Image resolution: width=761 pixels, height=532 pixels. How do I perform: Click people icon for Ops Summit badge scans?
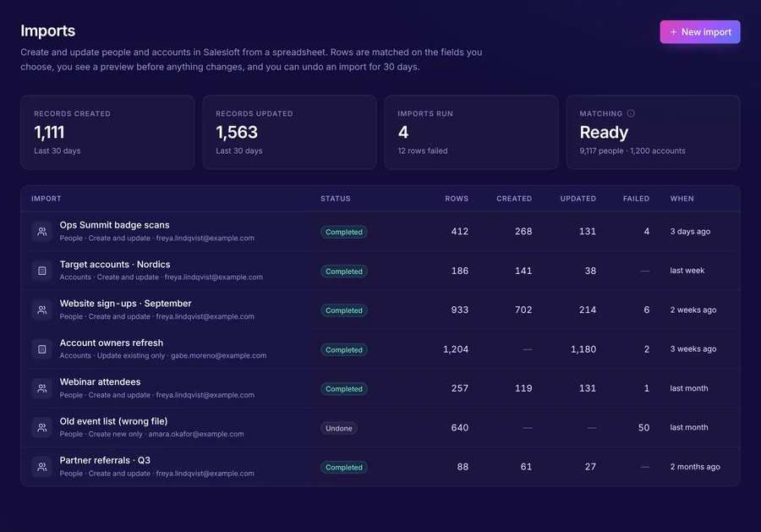pyautogui.click(x=42, y=232)
